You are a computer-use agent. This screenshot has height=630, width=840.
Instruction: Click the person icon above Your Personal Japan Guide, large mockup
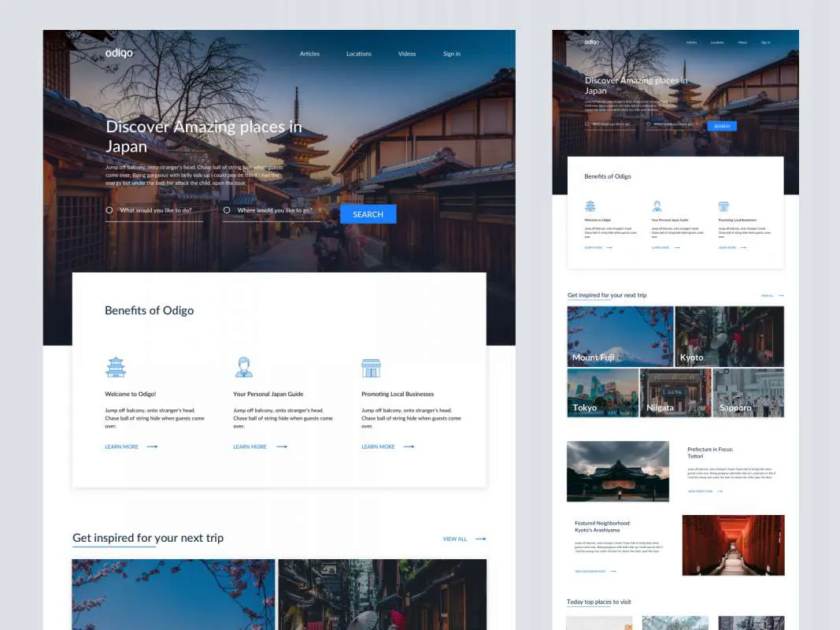[x=243, y=367]
